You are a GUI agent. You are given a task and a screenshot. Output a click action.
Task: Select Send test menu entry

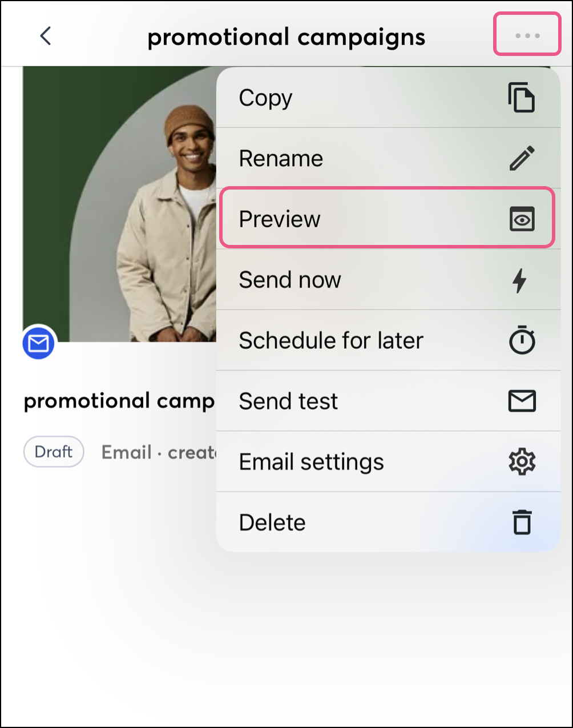[288, 401]
